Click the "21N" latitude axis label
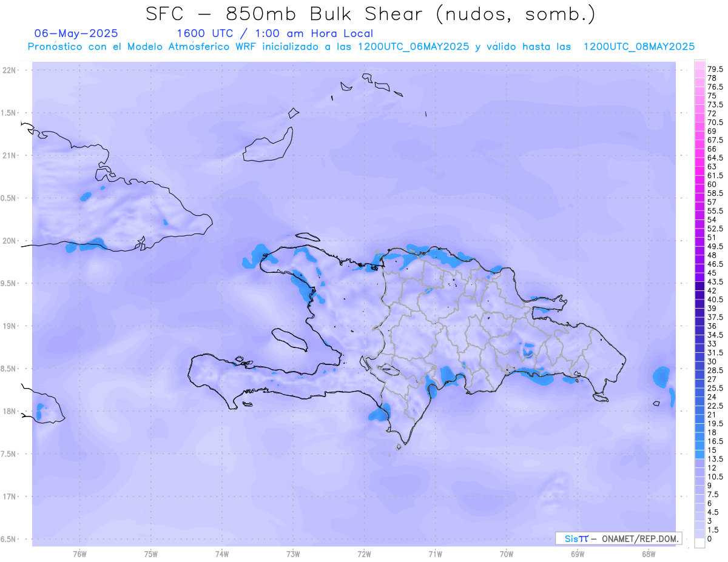 pyautogui.click(x=10, y=155)
